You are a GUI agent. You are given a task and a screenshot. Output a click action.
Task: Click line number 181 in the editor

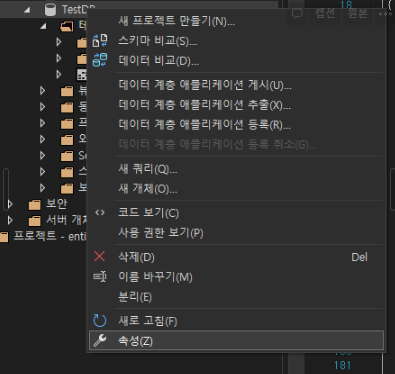342,365
